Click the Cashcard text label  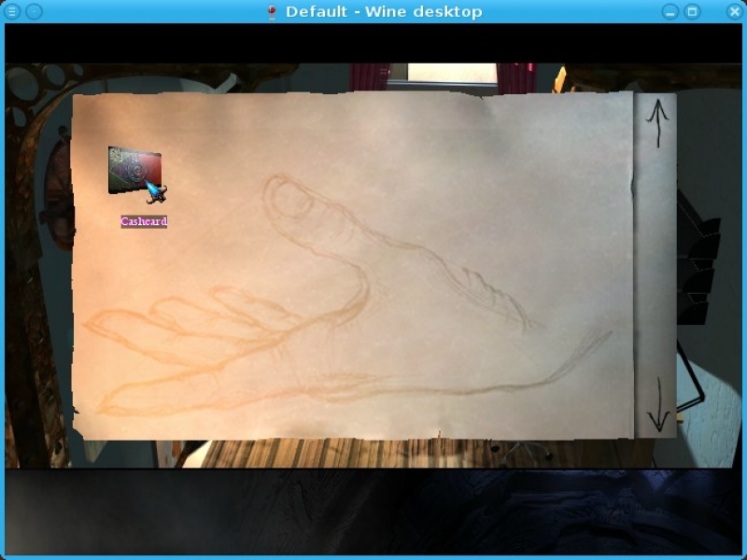click(144, 222)
